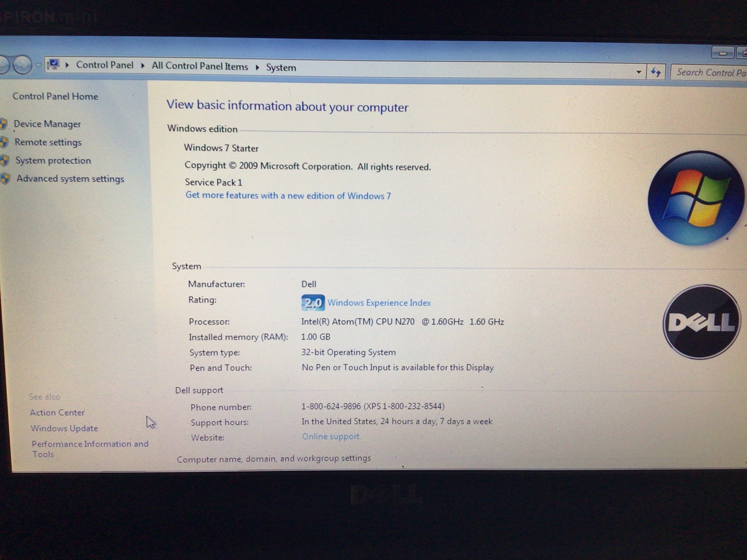Click the refresh button in address bar
This screenshot has height=560, width=747.
[x=656, y=72]
